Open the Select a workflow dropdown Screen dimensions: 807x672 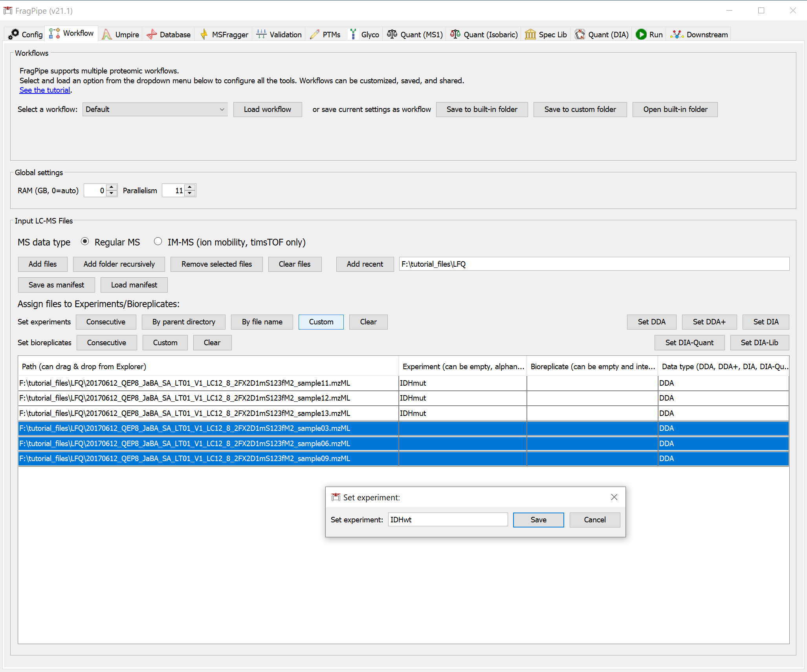coord(155,109)
